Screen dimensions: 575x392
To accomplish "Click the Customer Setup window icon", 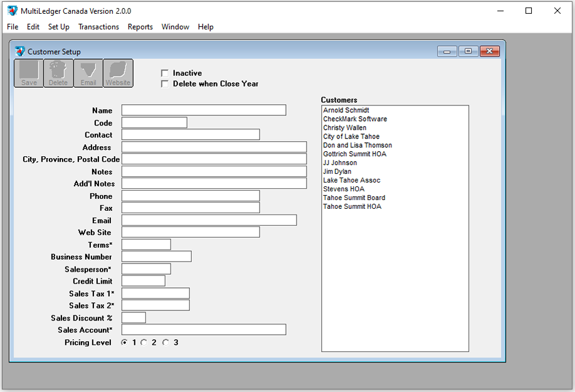I will (x=20, y=51).
